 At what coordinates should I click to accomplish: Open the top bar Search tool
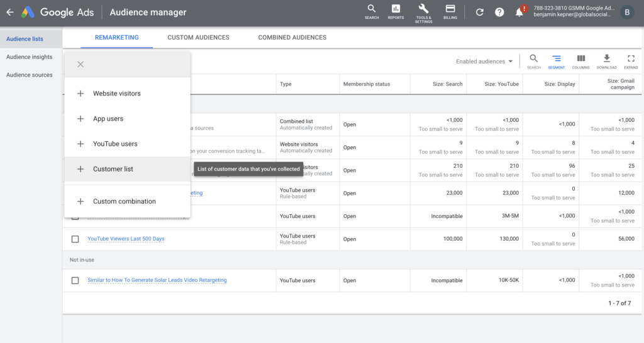(372, 13)
